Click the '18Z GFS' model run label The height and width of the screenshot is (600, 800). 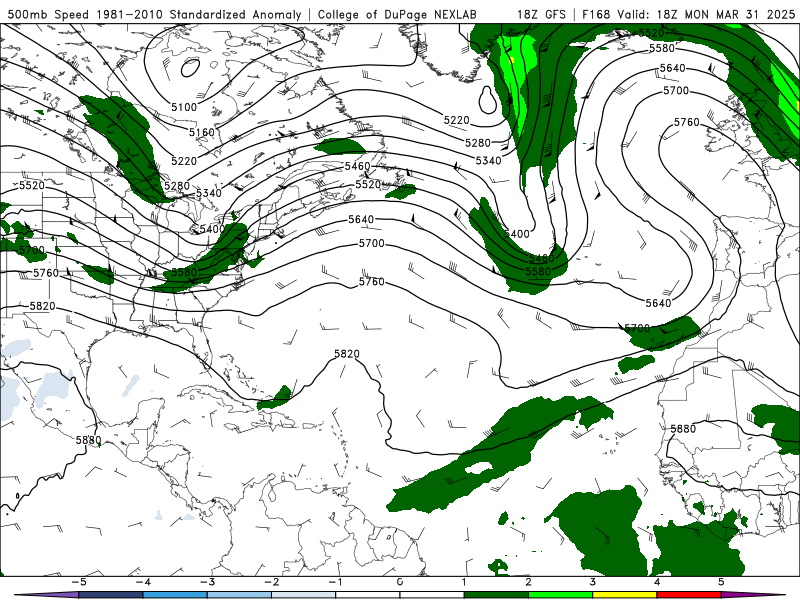click(541, 14)
